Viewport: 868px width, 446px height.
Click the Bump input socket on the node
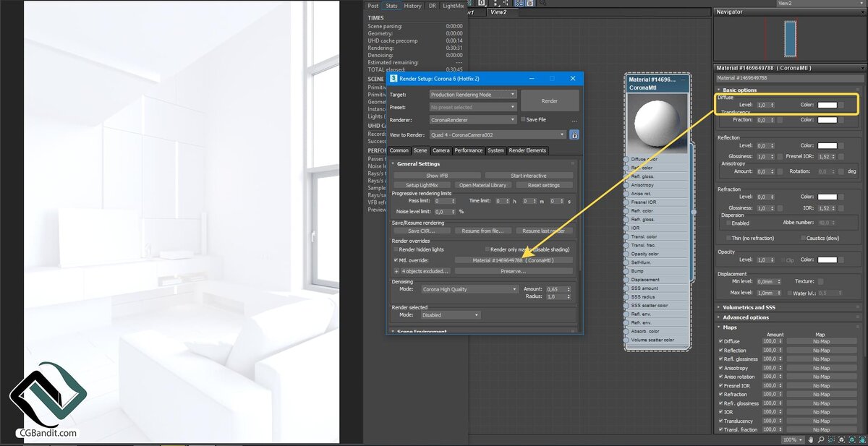(626, 271)
